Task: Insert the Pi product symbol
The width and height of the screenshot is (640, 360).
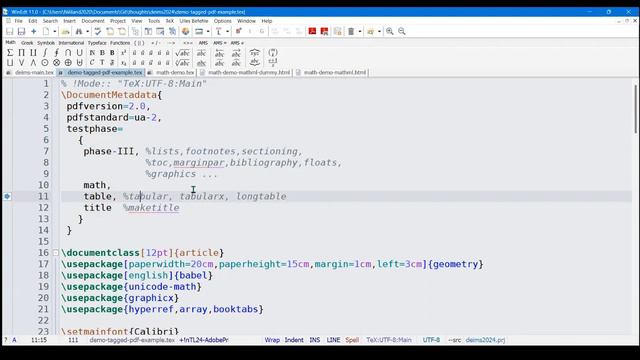Action: click(22, 53)
